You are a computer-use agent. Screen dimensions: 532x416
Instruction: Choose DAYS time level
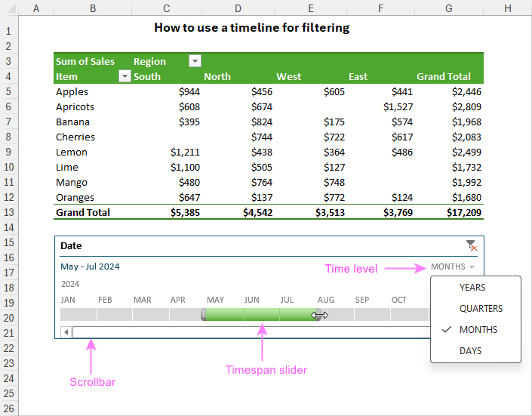tap(475, 351)
